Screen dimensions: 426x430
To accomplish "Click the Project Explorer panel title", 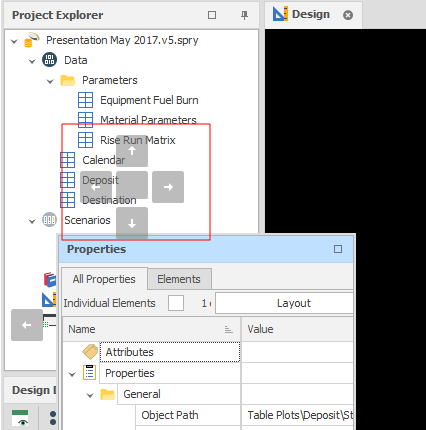I will tap(58, 15).
